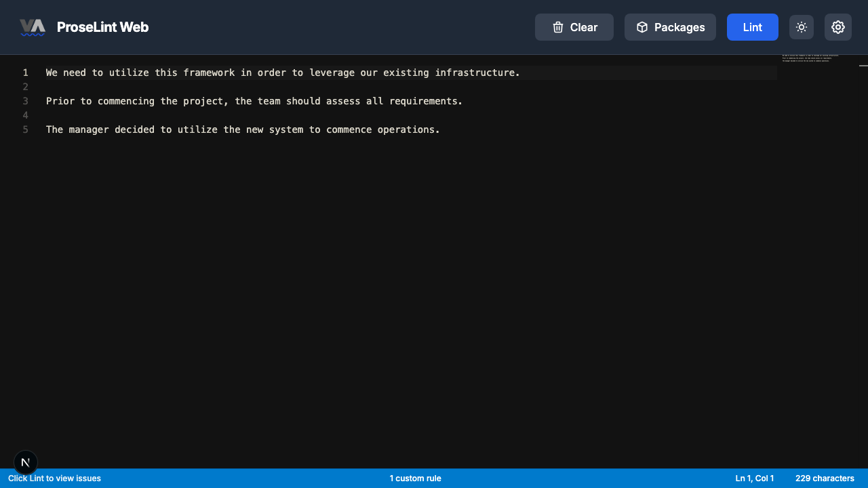Click the Ln 1, Col 1 position indicator
Viewport: 868px width, 488px height.
tap(754, 478)
